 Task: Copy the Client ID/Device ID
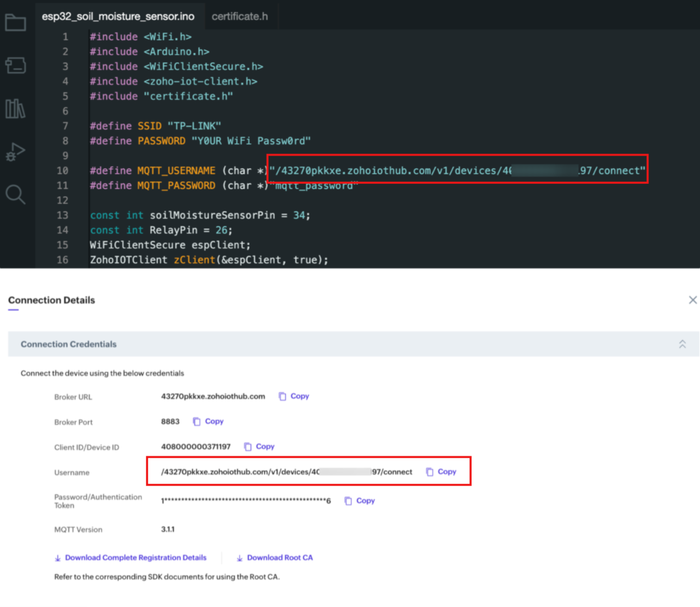[265, 446]
